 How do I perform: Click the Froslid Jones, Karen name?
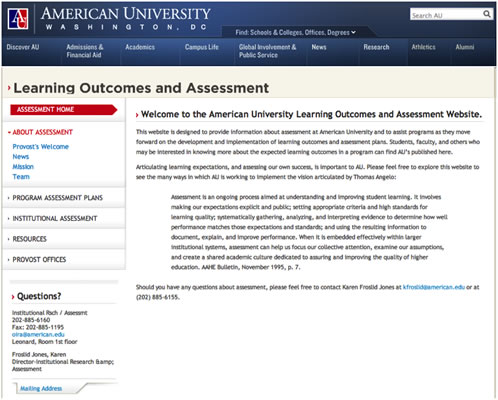[39, 354]
